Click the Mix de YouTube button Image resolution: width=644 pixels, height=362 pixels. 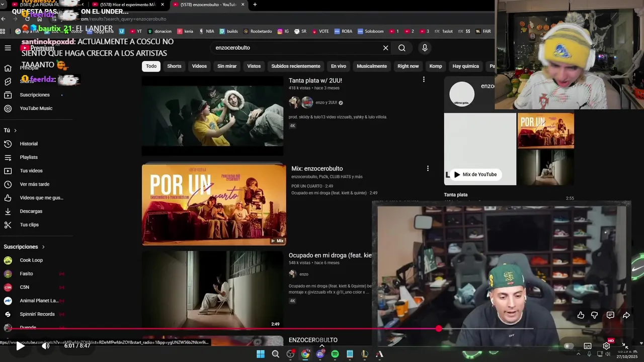475,174
